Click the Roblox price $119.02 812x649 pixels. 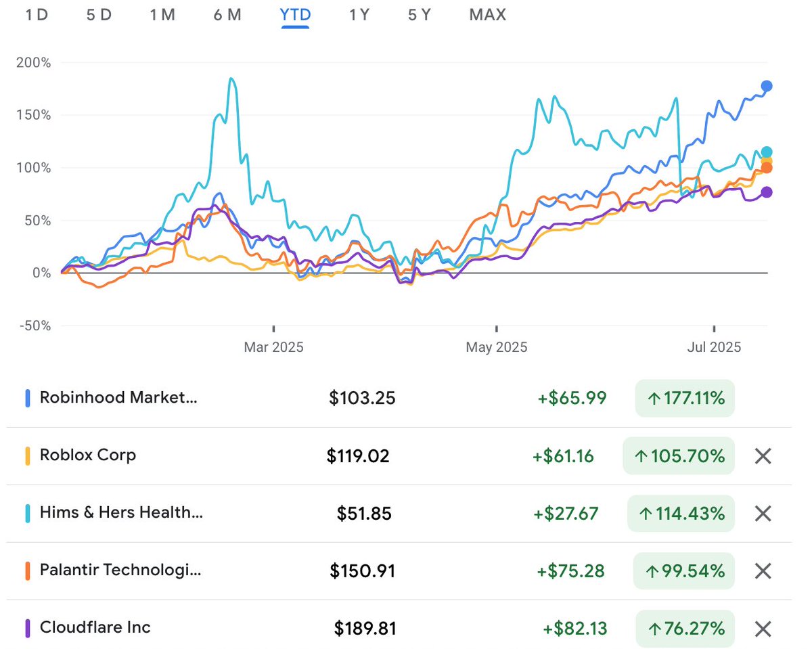358,456
